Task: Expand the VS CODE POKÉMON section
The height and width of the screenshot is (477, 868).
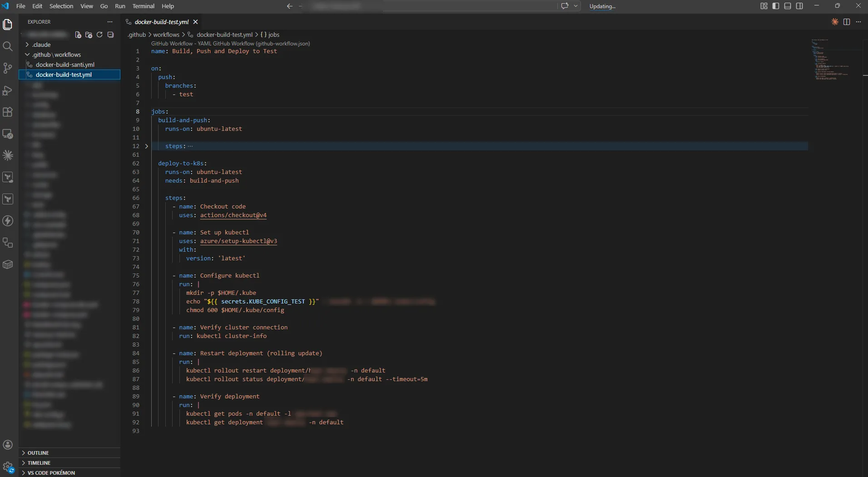Action: (x=69, y=472)
